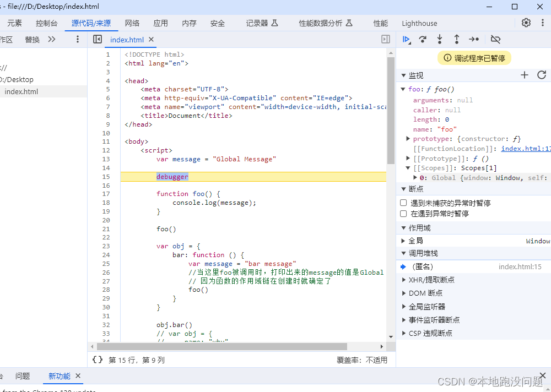
Task: Open the 网络 Network tab
Action: click(x=132, y=23)
